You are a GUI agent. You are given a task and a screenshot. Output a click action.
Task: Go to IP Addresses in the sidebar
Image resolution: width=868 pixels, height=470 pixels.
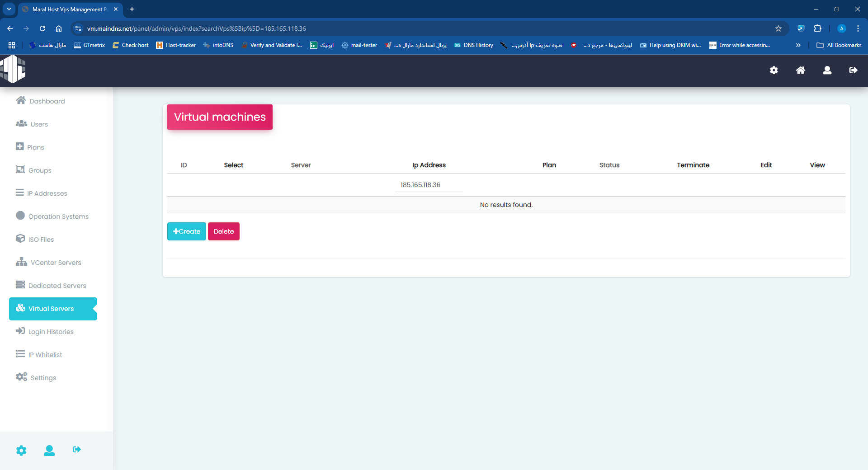point(47,193)
